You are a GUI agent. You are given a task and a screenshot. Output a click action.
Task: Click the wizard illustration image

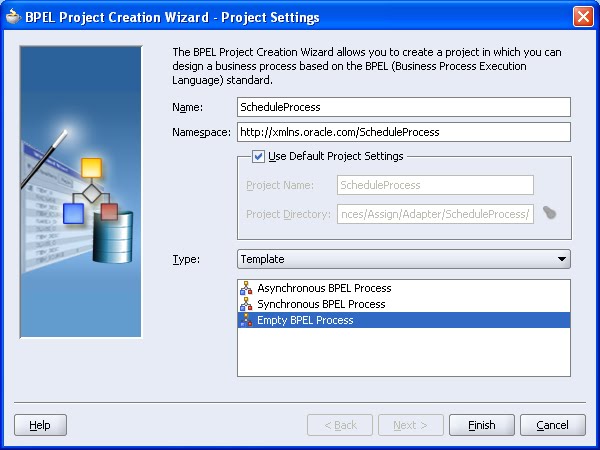[x=80, y=192]
